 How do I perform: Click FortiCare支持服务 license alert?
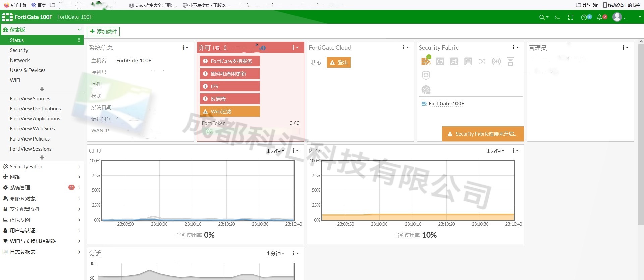(x=230, y=61)
